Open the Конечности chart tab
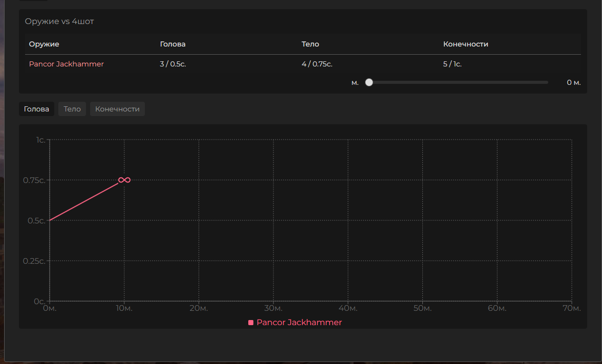The width and height of the screenshot is (602, 364). 117,109
